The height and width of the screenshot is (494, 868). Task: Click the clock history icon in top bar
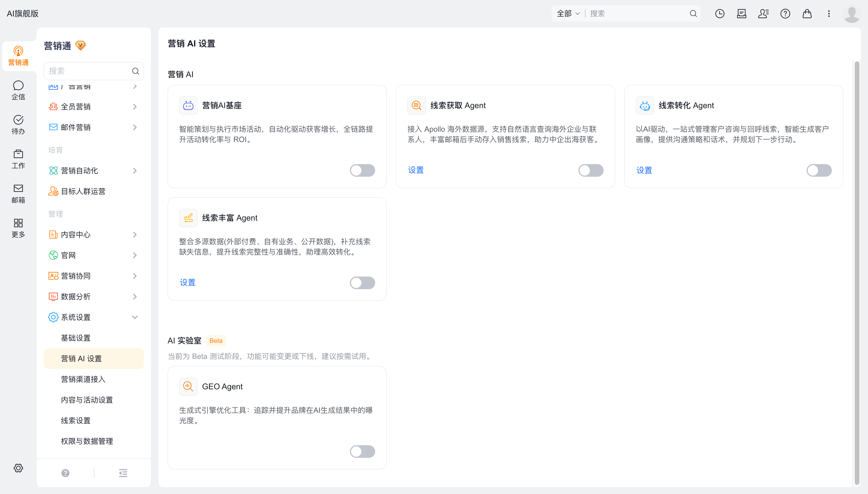click(720, 13)
